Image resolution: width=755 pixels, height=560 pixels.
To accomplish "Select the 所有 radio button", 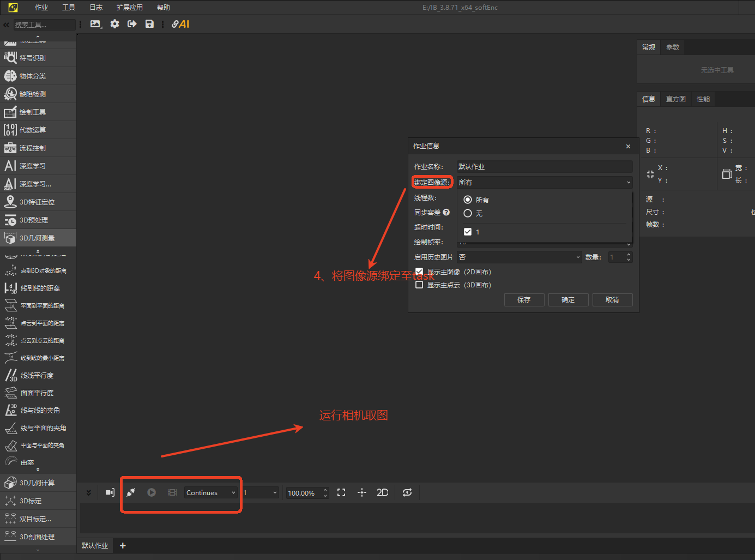I will tap(468, 200).
